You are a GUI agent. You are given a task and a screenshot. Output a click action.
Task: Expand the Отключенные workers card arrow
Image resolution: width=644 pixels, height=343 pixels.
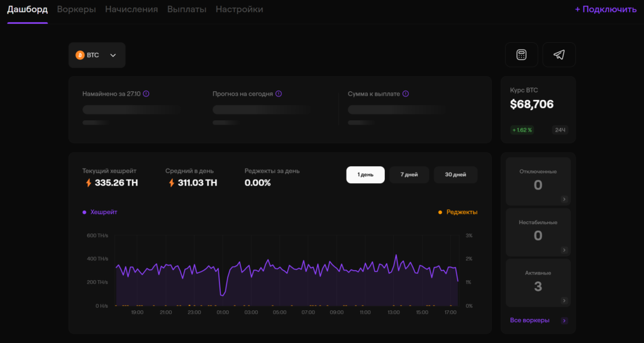(x=563, y=199)
